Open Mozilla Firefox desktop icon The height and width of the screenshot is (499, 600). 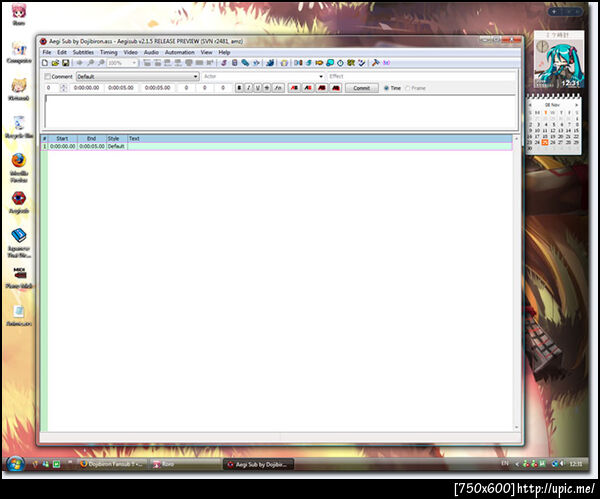click(18, 160)
